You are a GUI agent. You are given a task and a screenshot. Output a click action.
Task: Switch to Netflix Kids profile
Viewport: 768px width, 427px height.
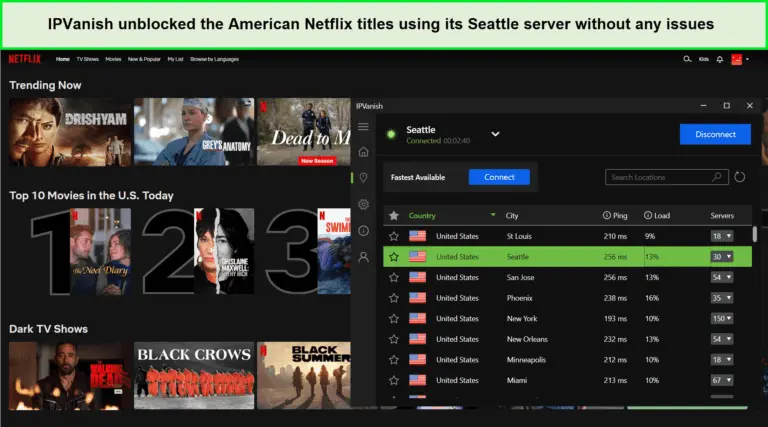703,59
